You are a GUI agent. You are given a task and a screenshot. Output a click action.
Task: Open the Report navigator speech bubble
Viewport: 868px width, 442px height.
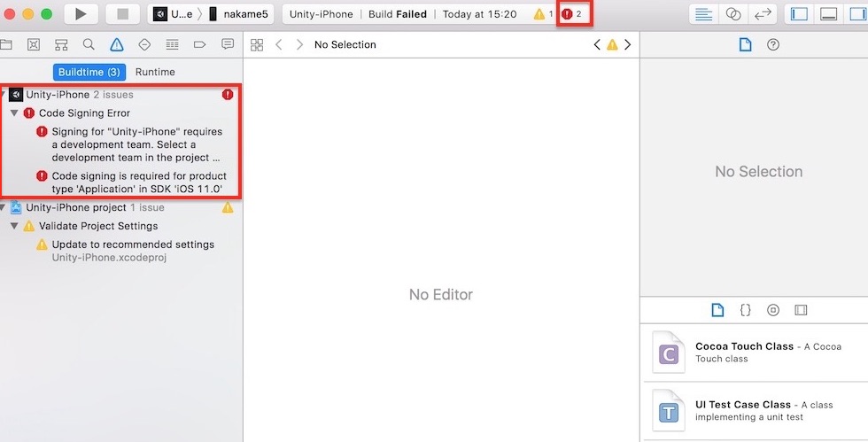[228, 45]
